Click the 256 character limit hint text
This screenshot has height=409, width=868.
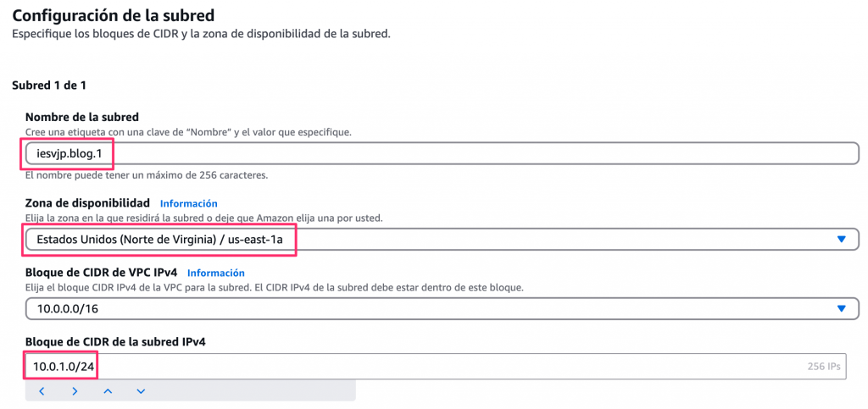click(x=147, y=175)
